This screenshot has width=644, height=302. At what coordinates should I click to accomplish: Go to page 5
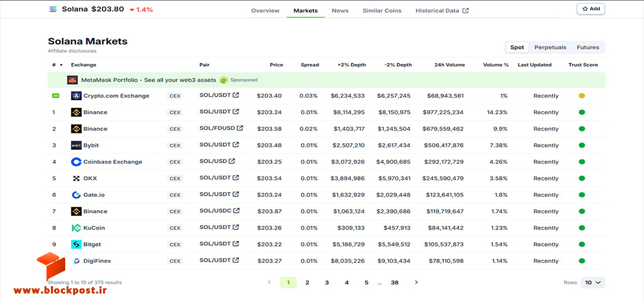point(366,282)
